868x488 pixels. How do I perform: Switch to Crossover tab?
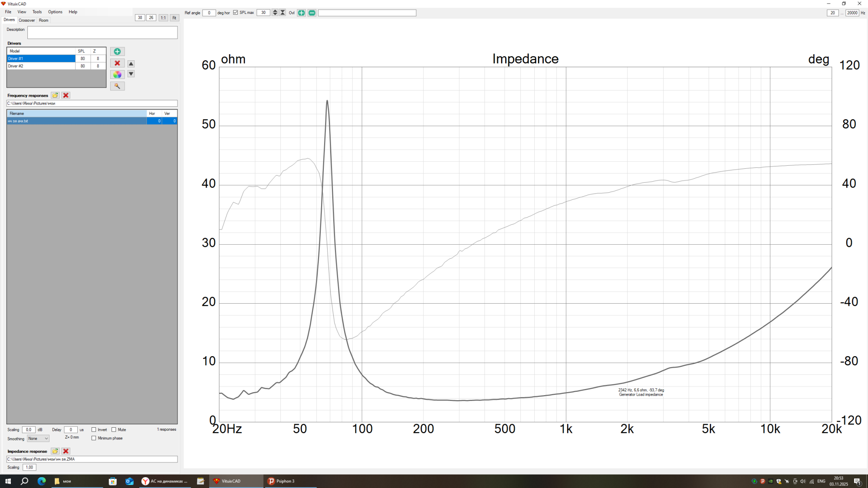pos(26,20)
